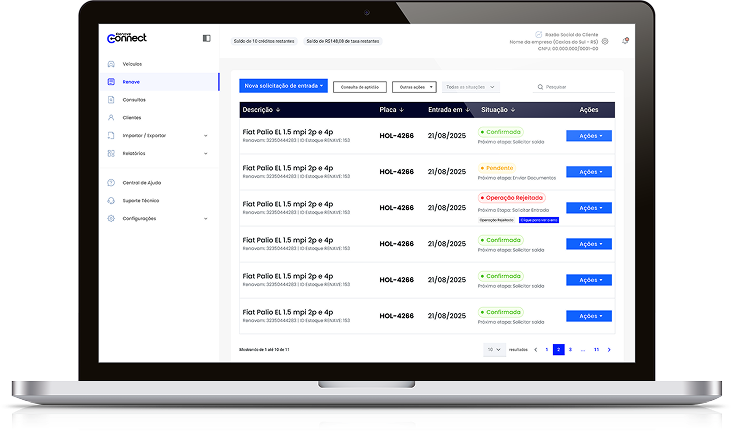Click the Pesquisar search field
Image resolution: width=731 pixels, height=431 pixels.
tap(575, 87)
